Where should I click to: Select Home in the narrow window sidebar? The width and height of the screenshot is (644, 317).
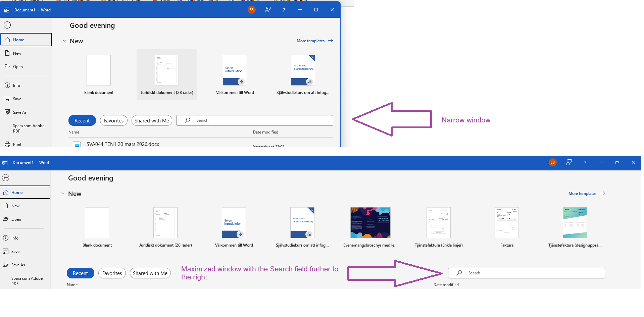[26, 40]
